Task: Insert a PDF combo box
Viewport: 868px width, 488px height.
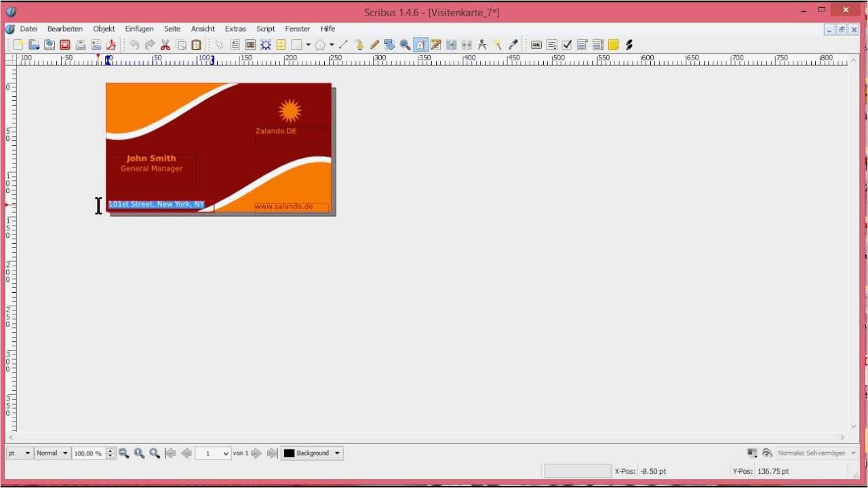Action: point(583,45)
